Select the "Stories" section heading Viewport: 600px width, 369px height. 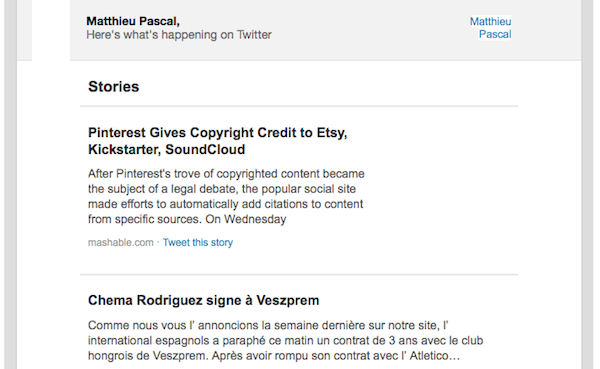coord(114,87)
